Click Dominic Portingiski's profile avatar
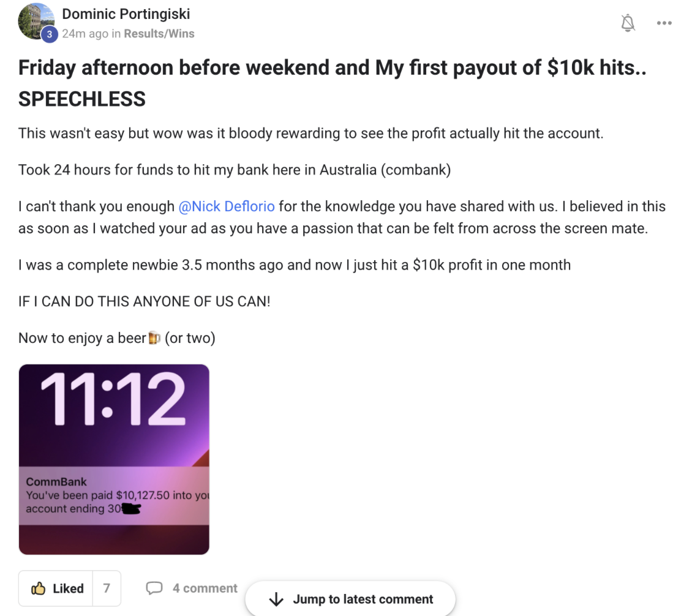 point(36,20)
